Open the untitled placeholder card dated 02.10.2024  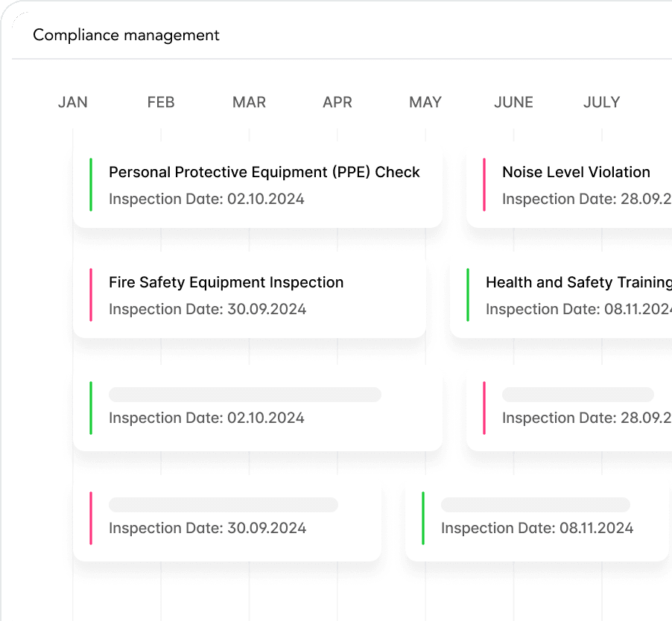tap(257, 412)
